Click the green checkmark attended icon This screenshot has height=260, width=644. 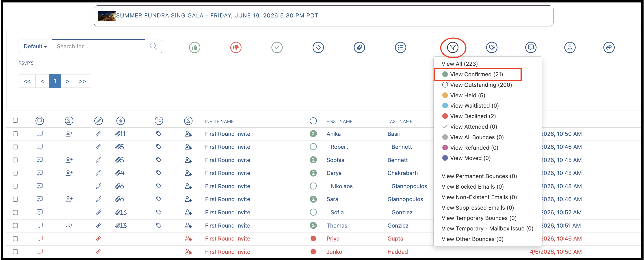click(x=277, y=47)
